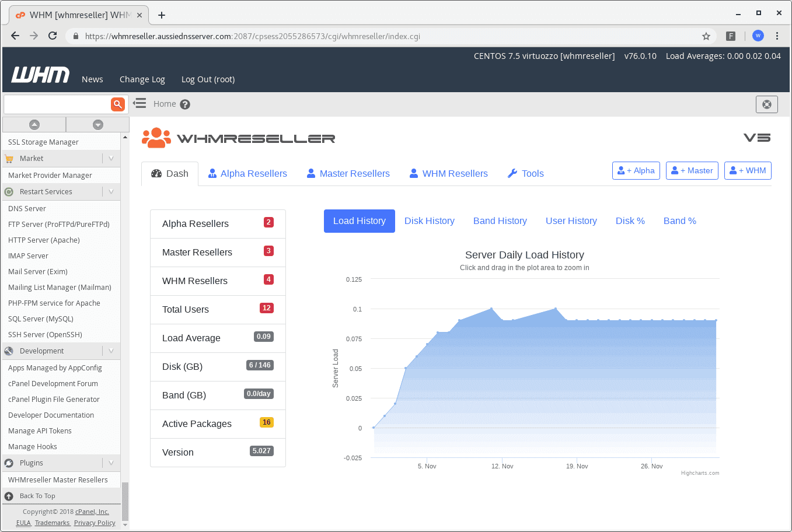Click the Development section icon
Screen dimensions: 792x532
[9, 351]
